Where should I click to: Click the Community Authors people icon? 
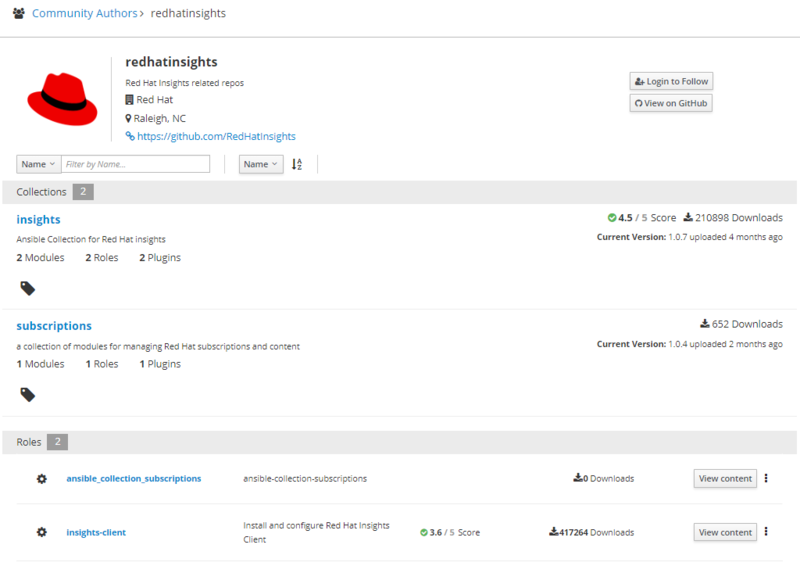click(x=19, y=13)
